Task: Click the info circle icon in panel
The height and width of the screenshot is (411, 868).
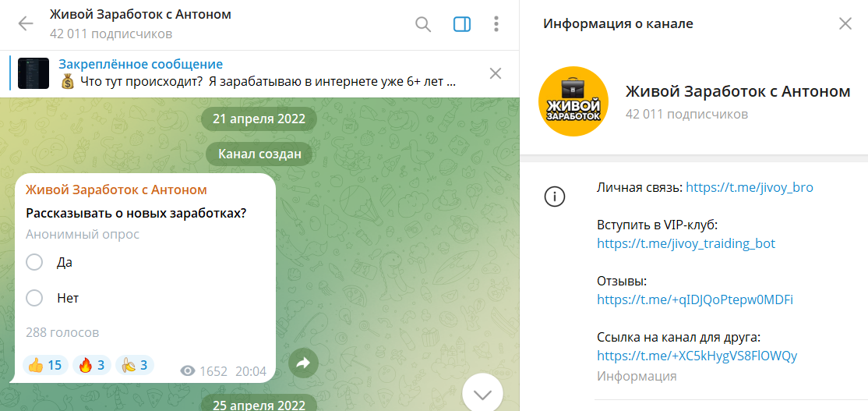Action: (555, 197)
